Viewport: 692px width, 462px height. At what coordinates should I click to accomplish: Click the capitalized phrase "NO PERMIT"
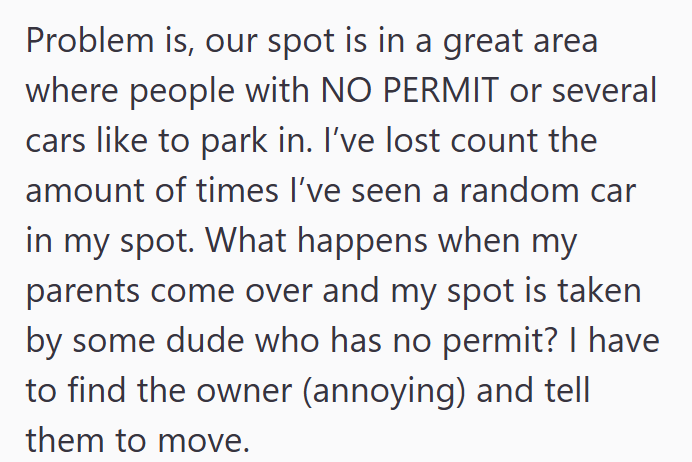(x=410, y=90)
